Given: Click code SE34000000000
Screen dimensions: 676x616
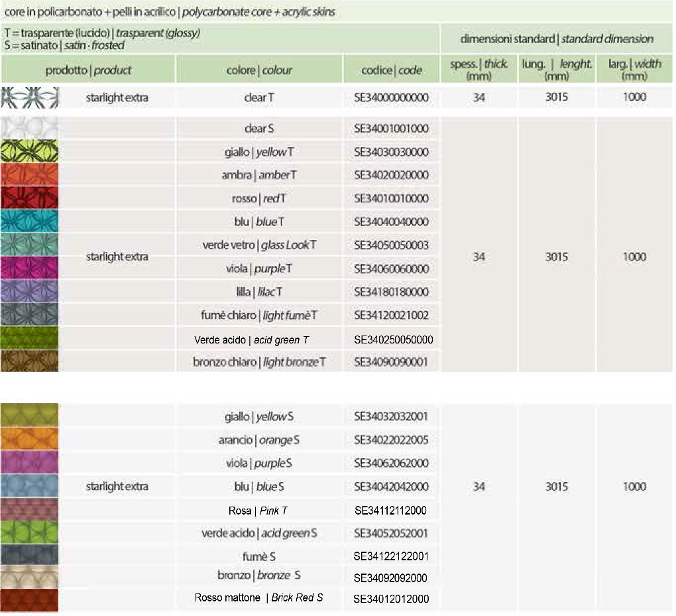Looking at the screenshot, I should [392, 97].
